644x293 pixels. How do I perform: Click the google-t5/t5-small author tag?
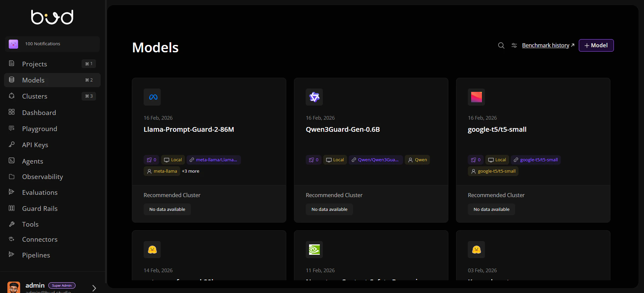493,171
